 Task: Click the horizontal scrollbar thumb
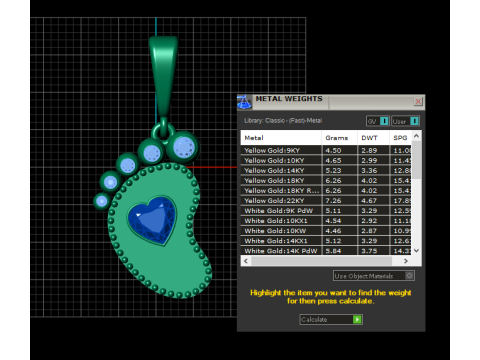click(x=322, y=261)
